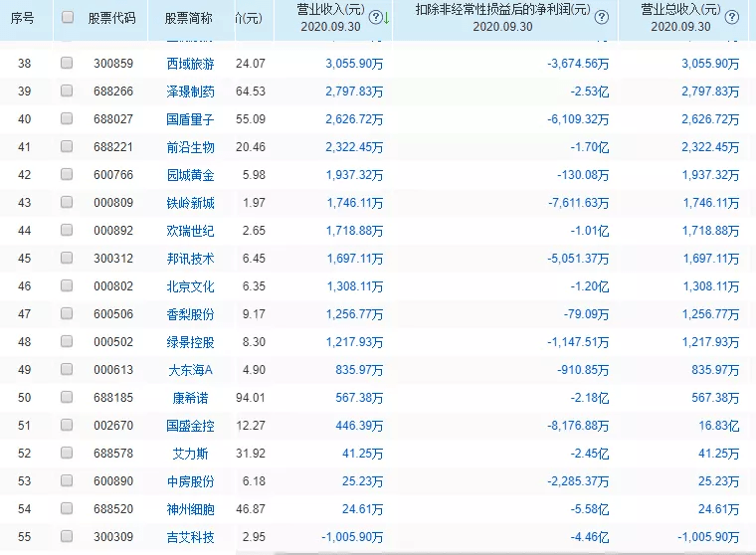Open stock link 北京文化

coord(190,286)
